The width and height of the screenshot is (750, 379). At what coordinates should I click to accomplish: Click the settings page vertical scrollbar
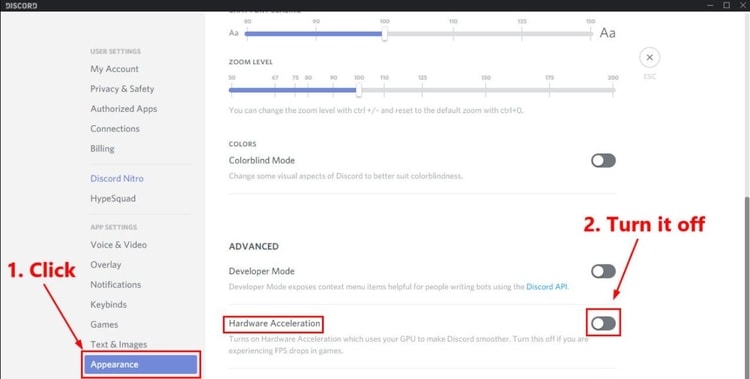pyautogui.click(x=747, y=287)
